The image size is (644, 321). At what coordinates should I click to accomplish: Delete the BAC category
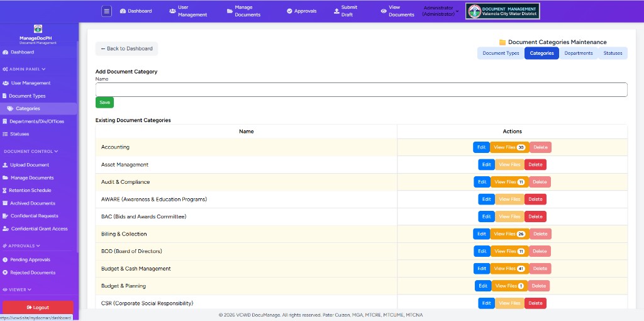click(535, 216)
